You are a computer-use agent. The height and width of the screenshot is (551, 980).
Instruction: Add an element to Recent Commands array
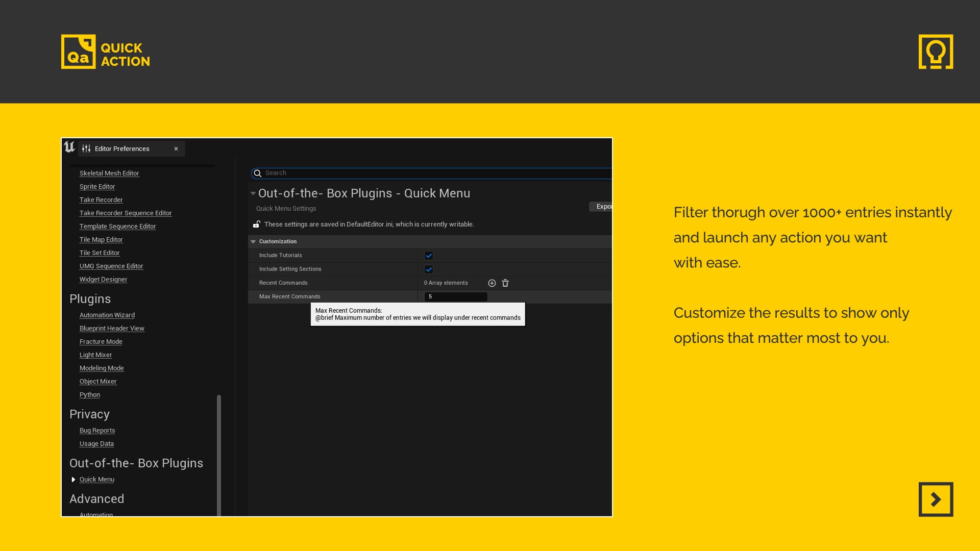[492, 283]
